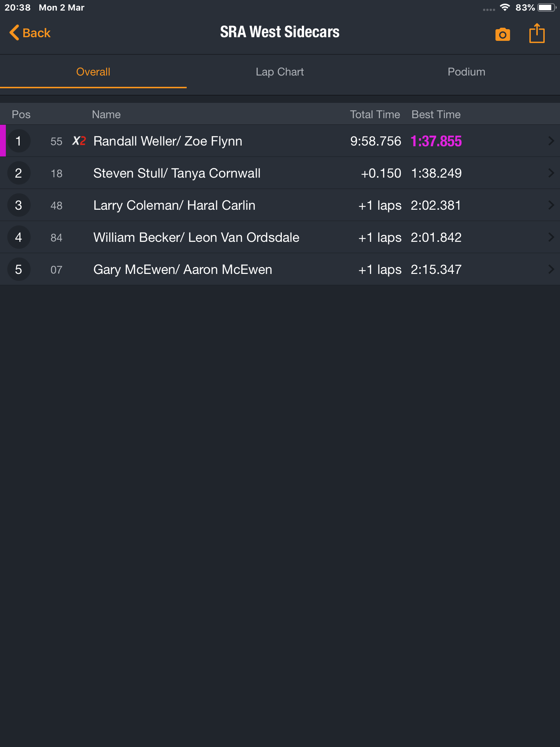This screenshot has height=747, width=560.
Task: Tap the Total Time column header
Action: tap(375, 115)
